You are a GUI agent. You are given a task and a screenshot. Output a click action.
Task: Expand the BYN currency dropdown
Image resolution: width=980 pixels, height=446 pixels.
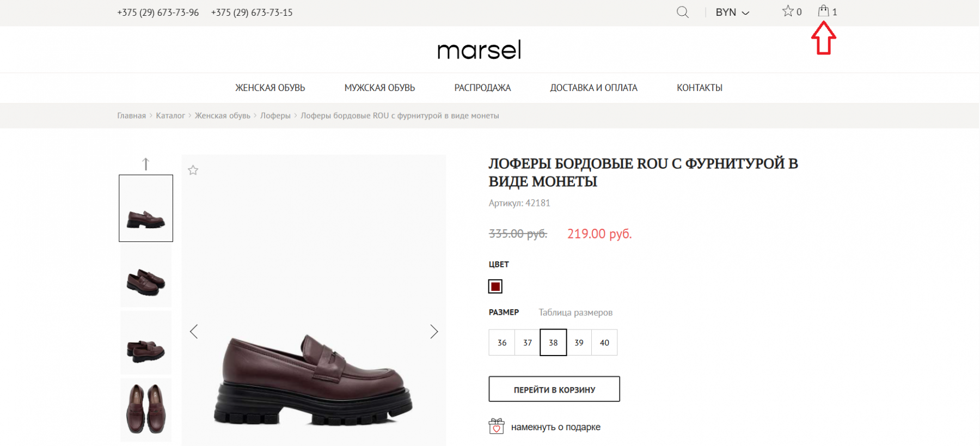point(732,12)
